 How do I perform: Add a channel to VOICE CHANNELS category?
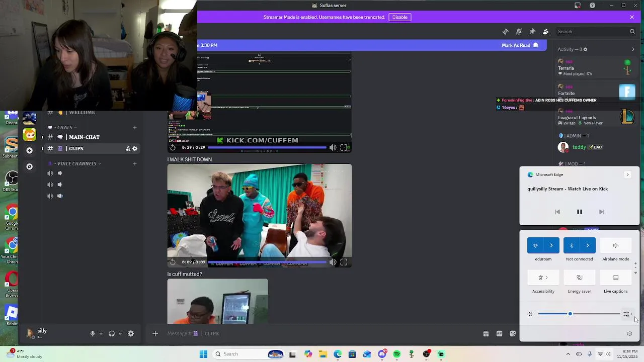[x=134, y=164]
